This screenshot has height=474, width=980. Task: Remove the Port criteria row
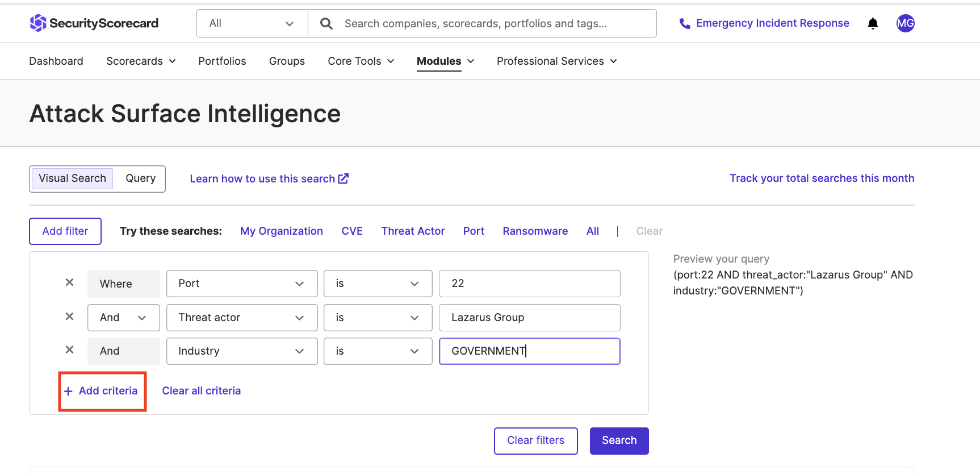(x=69, y=282)
